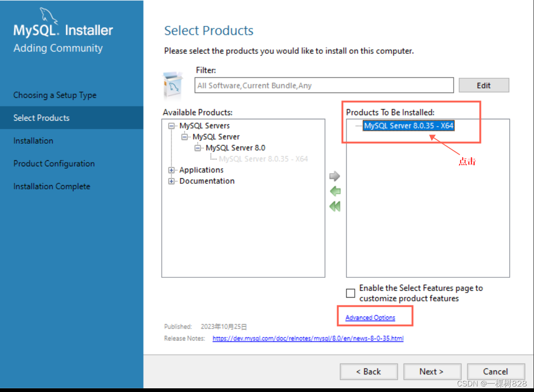The height and width of the screenshot is (392, 534).
Task: Click the Adding Community subtitle
Action: coord(58,48)
